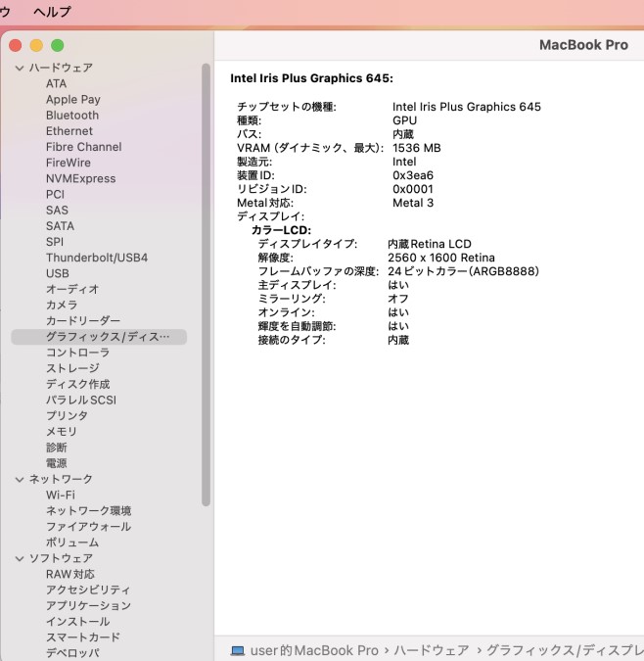Select インストール in the sidebar

point(78,622)
